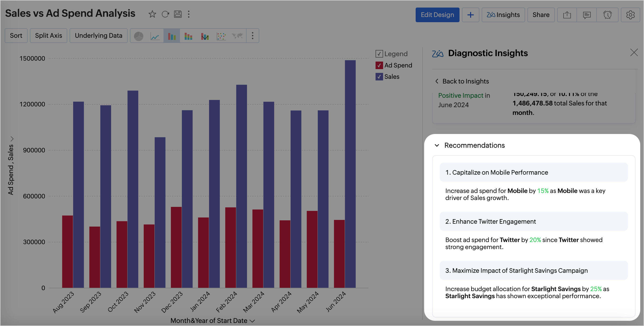
Task: Open the title three-dot options menu
Action: [x=189, y=14]
